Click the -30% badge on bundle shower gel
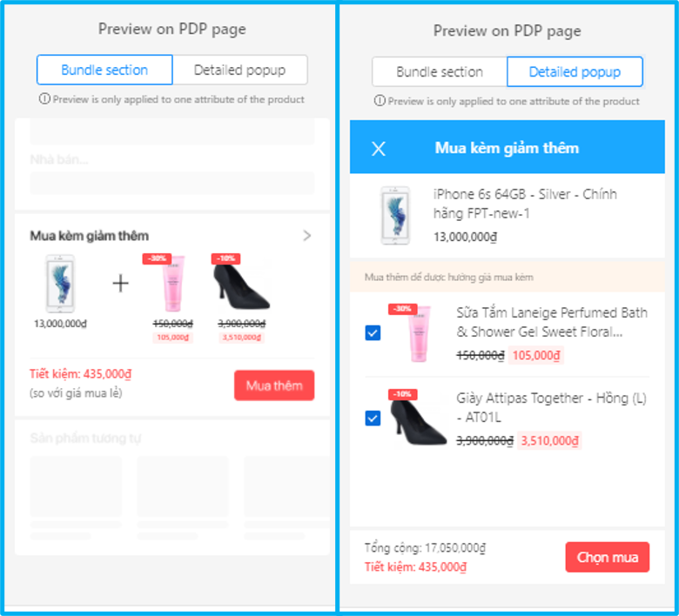 coord(157,258)
